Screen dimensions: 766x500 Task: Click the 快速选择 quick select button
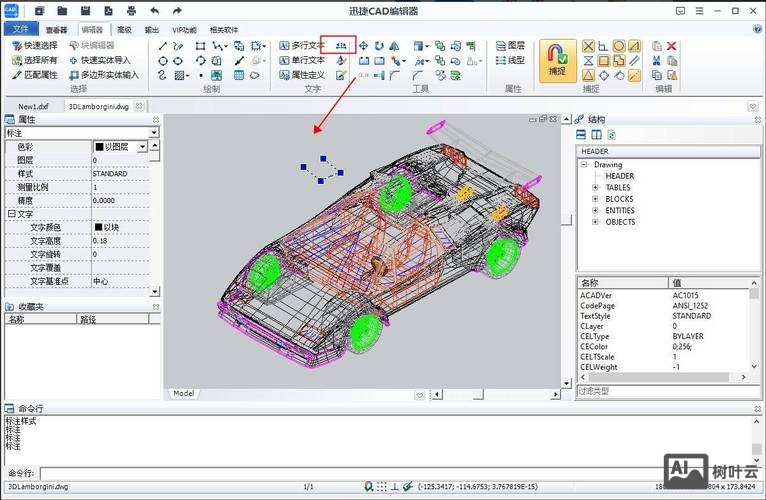[34, 46]
